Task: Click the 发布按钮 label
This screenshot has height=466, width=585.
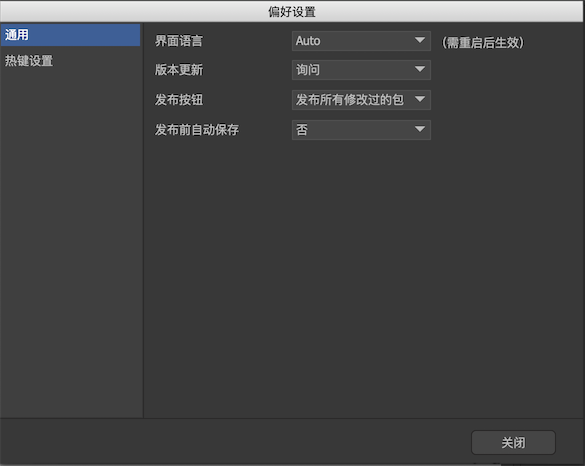Action: [179, 100]
